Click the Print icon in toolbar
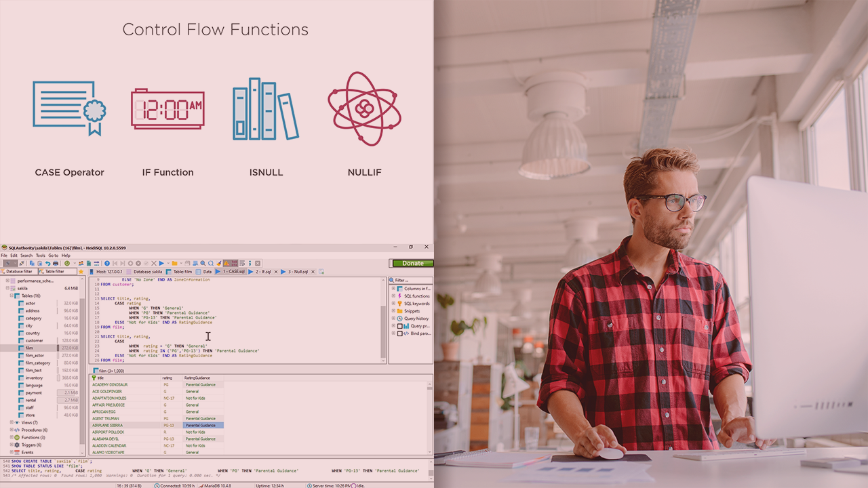 click(56, 263)
